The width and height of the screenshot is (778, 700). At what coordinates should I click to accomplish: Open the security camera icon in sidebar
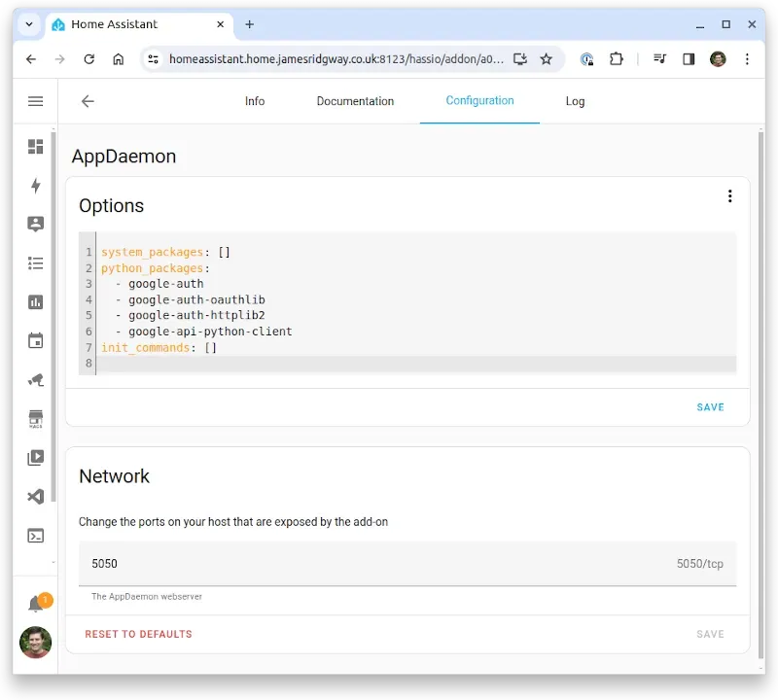point(35,380)
